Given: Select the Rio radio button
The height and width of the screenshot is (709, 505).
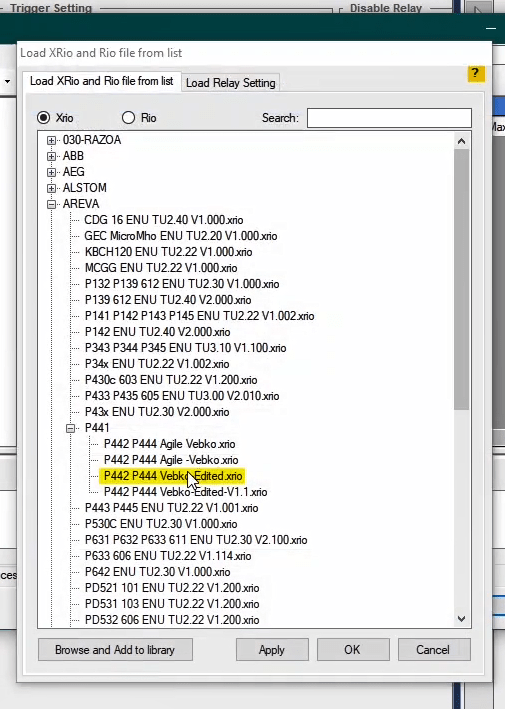Looking at the screenshot, I should click(128, 118).
